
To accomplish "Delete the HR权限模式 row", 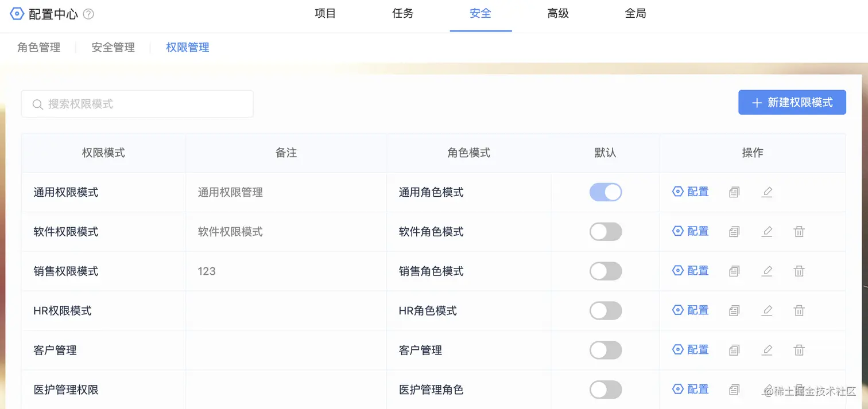I will coord(799,310).
